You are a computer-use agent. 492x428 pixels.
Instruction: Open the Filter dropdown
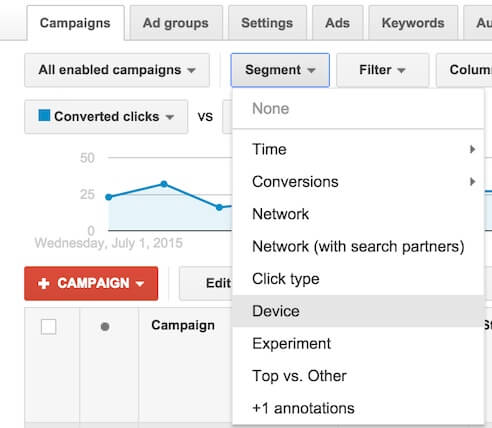pos(382,70)
